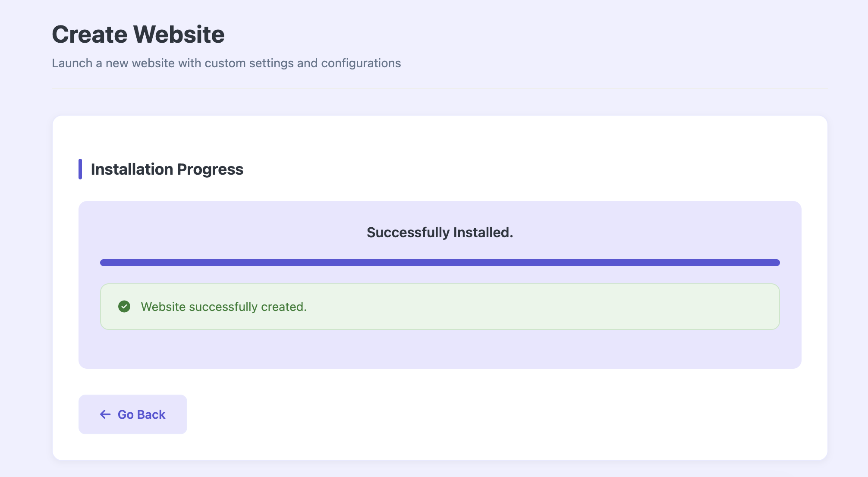Click the purple accent bar beside Installation Progress
The height and width of the screenshot is (477, 868).
[x=80, y=169]
